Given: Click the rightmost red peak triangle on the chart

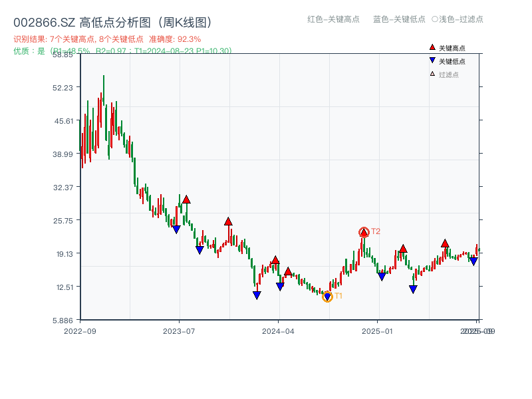Looking at the screenshot, I should 443,244.
